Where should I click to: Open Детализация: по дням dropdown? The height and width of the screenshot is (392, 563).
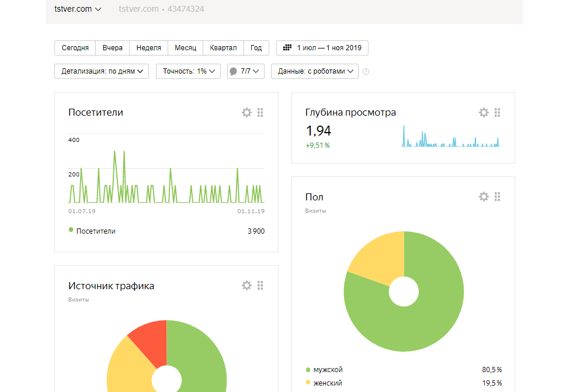click(x=102, y=71)
